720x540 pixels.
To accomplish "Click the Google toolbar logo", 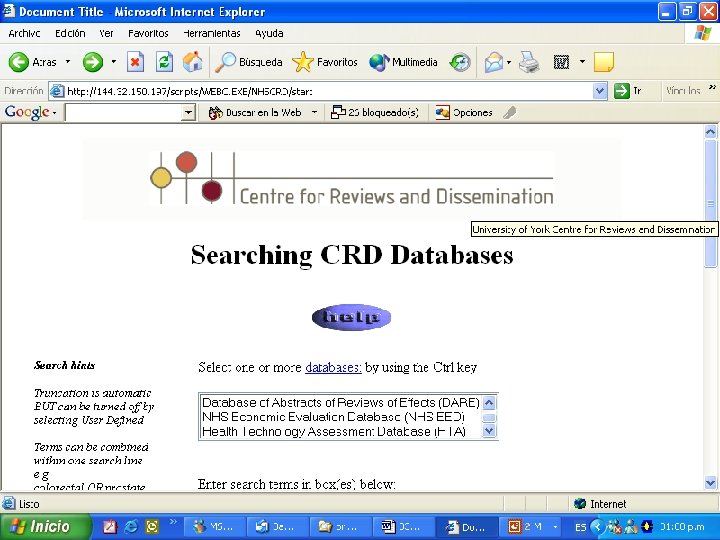I will 27,112.
